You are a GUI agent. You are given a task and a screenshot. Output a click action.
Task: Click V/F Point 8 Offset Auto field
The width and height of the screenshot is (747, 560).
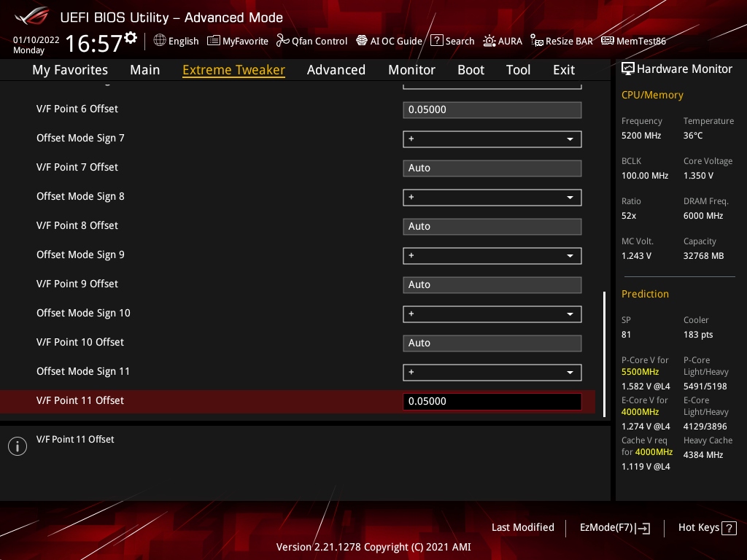[492, 226]
